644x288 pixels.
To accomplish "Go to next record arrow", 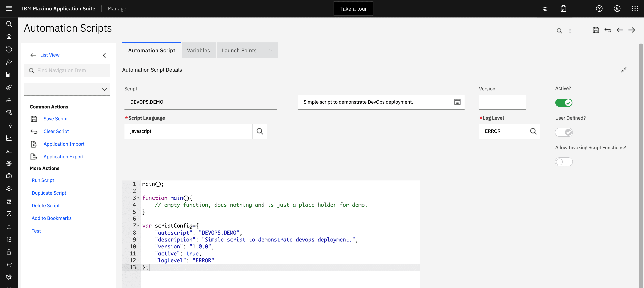I will tap(632, 30).
